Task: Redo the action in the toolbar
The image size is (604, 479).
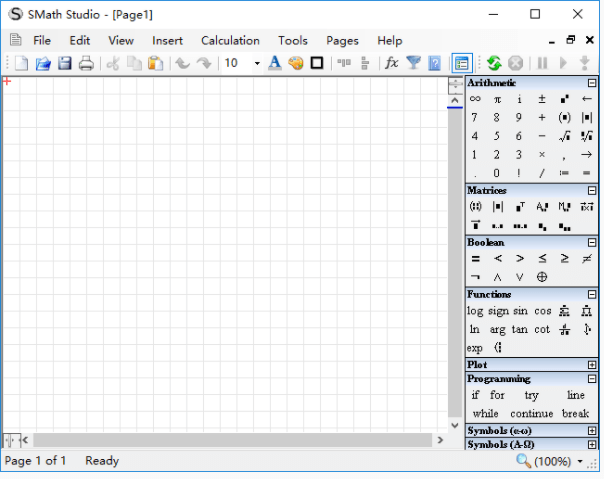Action: (x=204, y=63)
